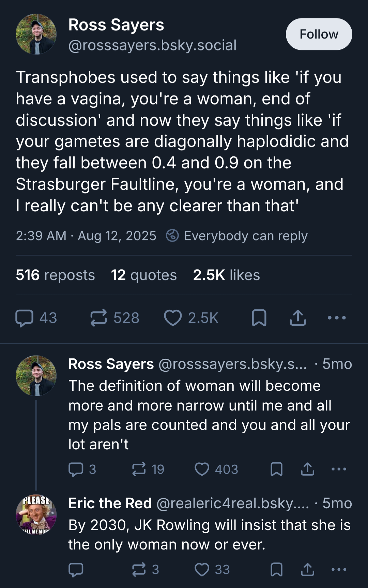Viewport: 368px width, 588px height.
Task: Share the main post
Action: [x=298, y=318]
